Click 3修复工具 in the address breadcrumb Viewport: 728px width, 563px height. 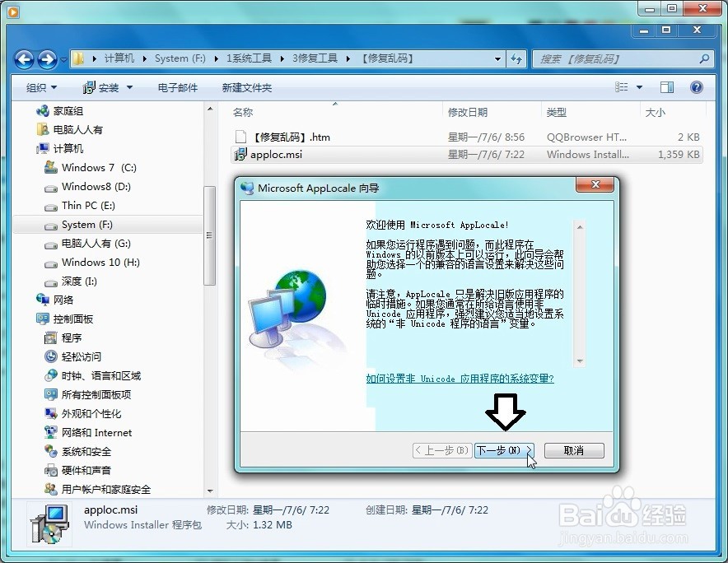[315, 58]
